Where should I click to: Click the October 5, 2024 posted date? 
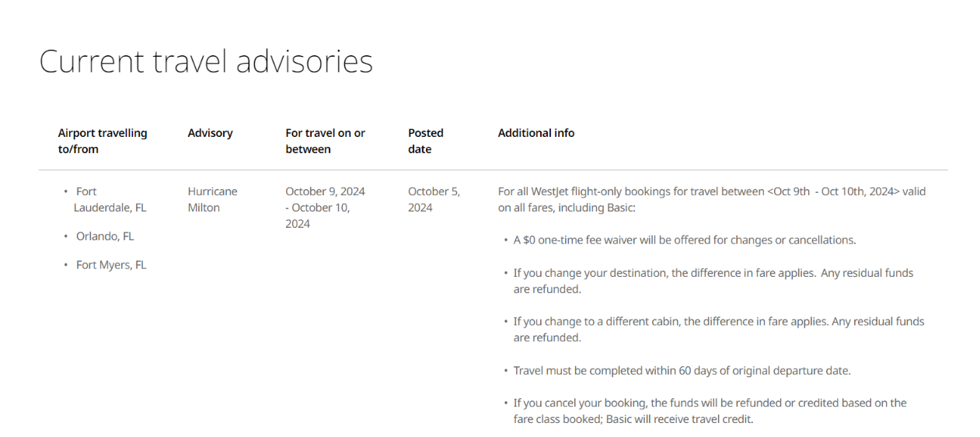click(x=434, y=200)
